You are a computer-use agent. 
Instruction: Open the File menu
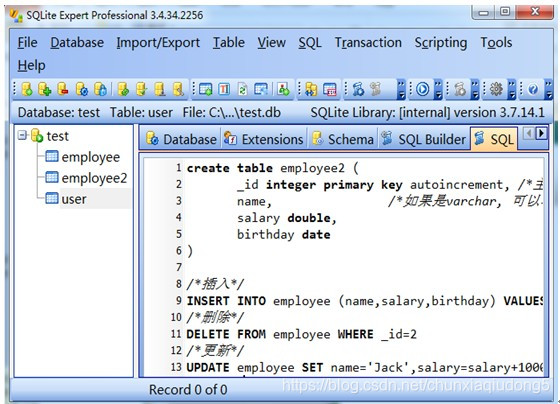[28, 43]
